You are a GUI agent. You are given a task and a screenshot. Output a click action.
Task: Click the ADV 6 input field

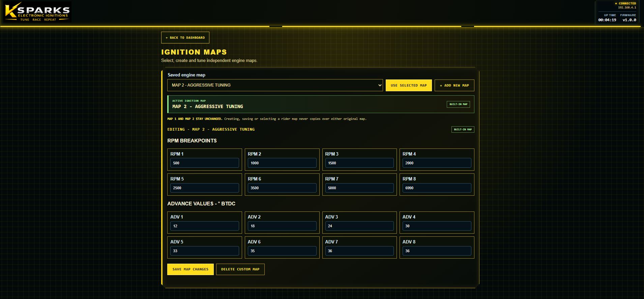(282, 251)
